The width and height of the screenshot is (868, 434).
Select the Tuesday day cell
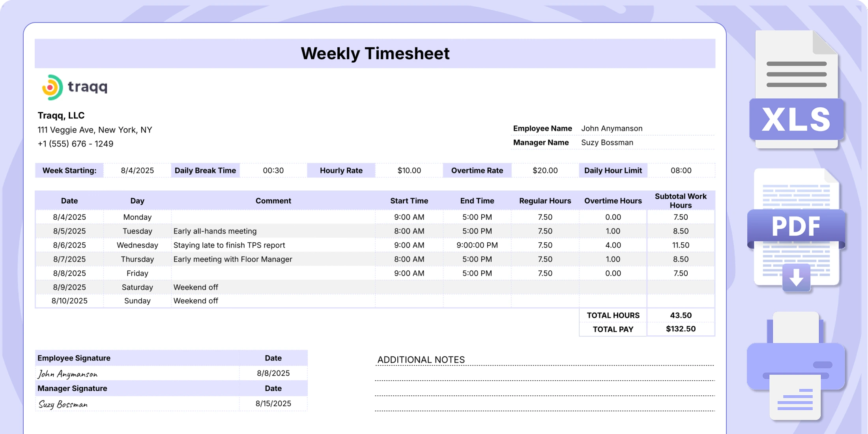[x=137, y=231]
